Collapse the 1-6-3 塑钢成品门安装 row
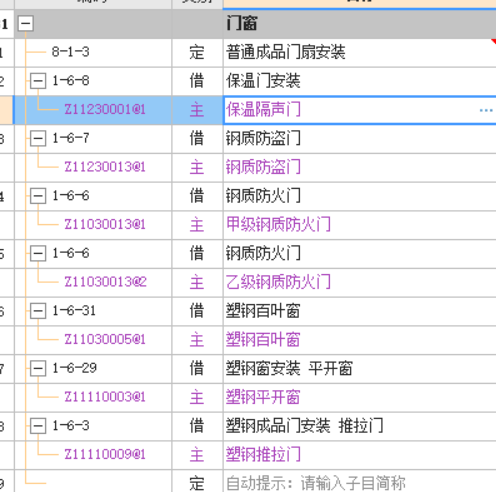Viewport: 496px width, 492px height. coord(38,426)
